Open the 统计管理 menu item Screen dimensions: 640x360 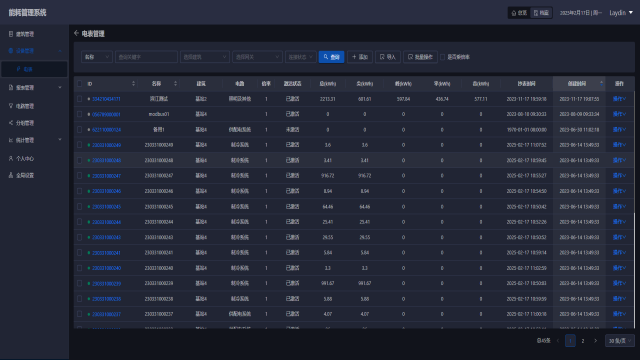click(34, 140)
